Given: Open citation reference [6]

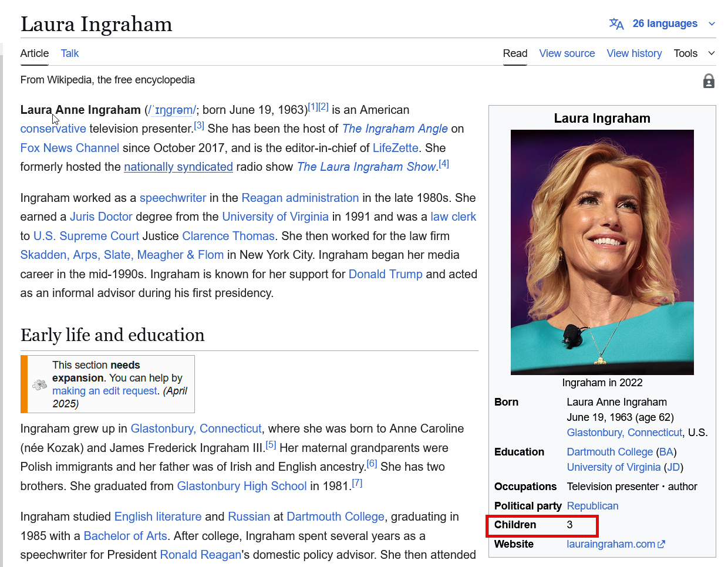Looking at the screenshot, I should [x=372, y=464].
